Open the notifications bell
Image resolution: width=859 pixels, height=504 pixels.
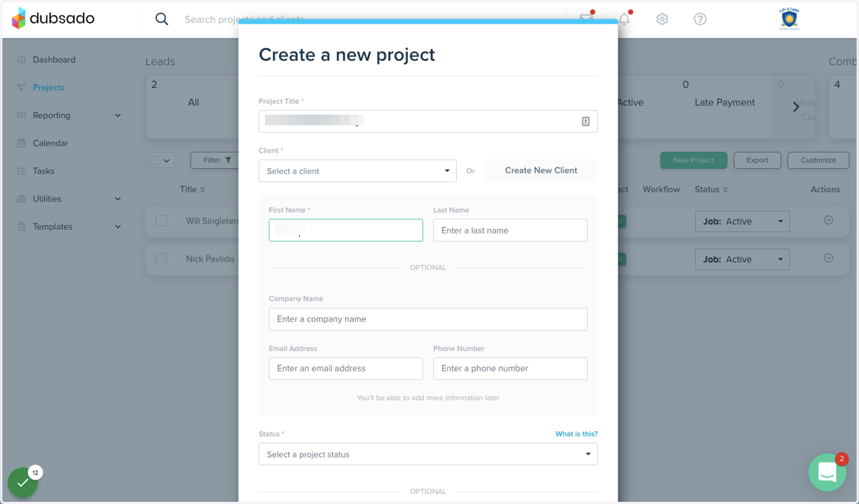(x=624, y=18)
